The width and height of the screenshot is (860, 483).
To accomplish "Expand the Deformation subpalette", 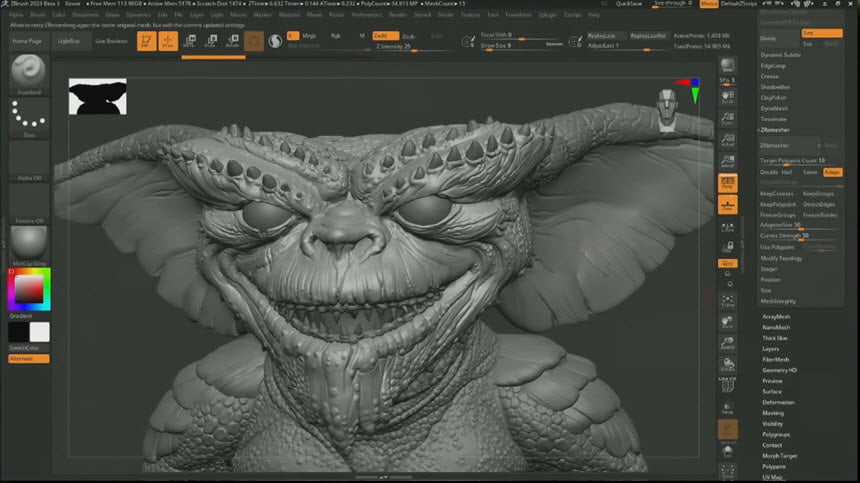I will [778, 402].
